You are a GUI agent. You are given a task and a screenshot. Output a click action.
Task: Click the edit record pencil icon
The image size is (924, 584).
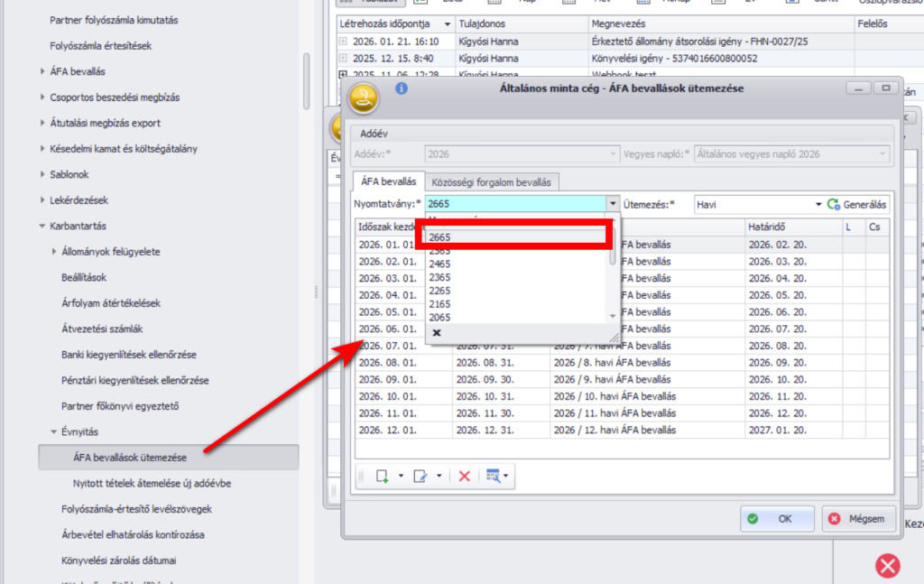click(x=420, y=476)
